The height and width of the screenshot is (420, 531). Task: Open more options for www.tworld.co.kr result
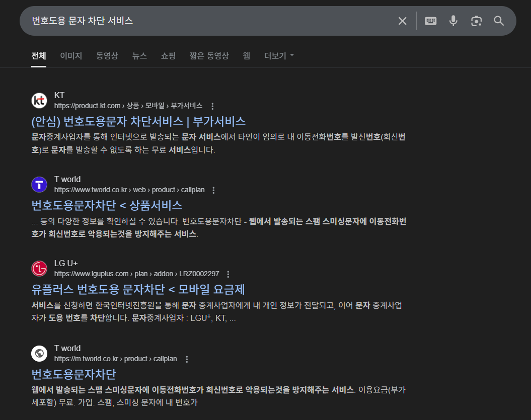[213, 190]
